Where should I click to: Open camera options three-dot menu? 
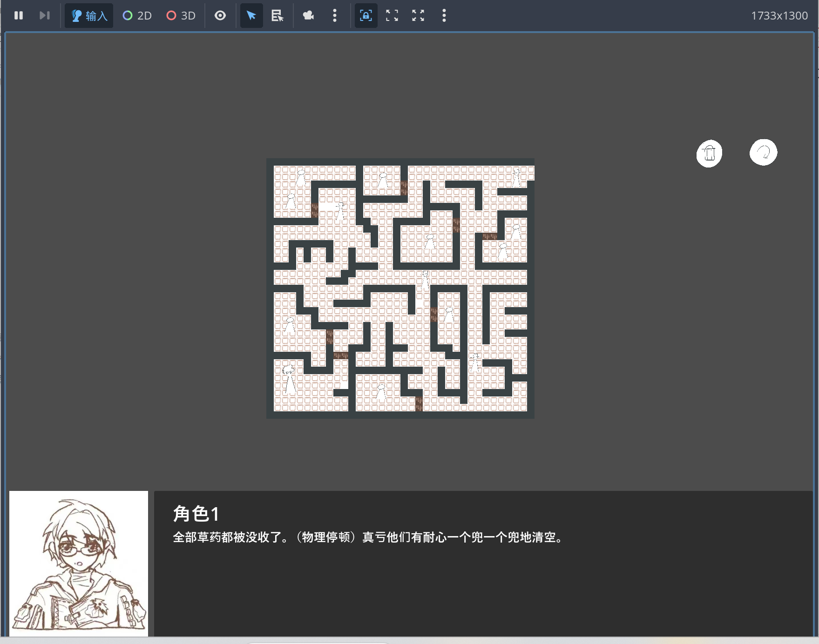click(x=334, y=15)
